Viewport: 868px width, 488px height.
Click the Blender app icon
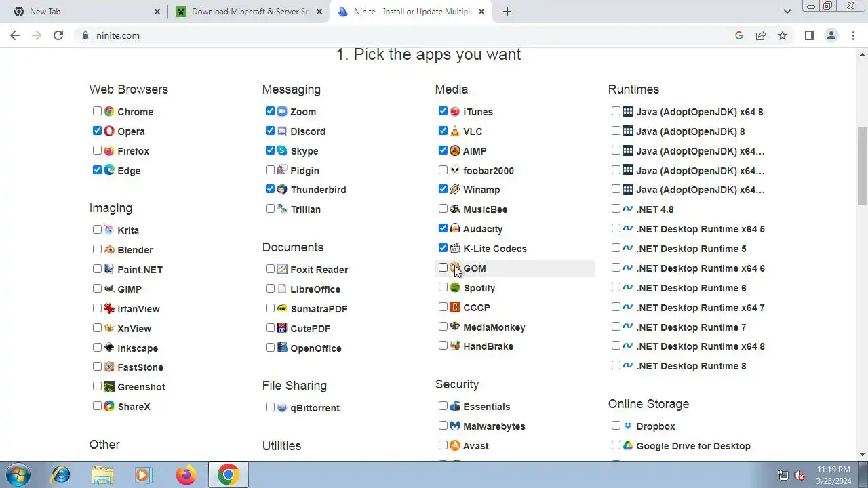point(109,249)
